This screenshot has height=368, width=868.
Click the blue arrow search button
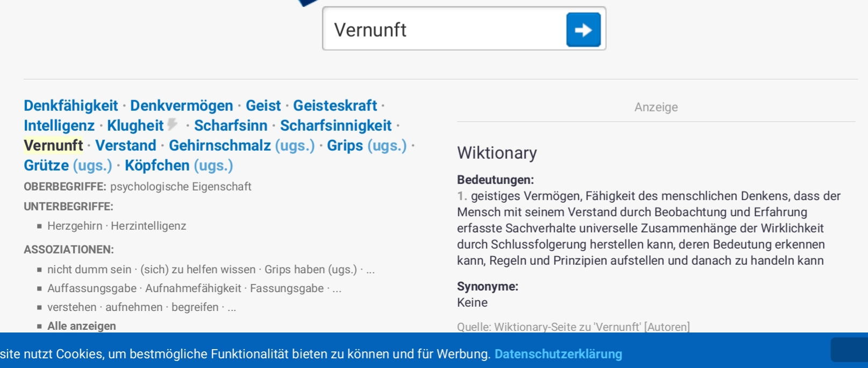[x=583, y=30]
